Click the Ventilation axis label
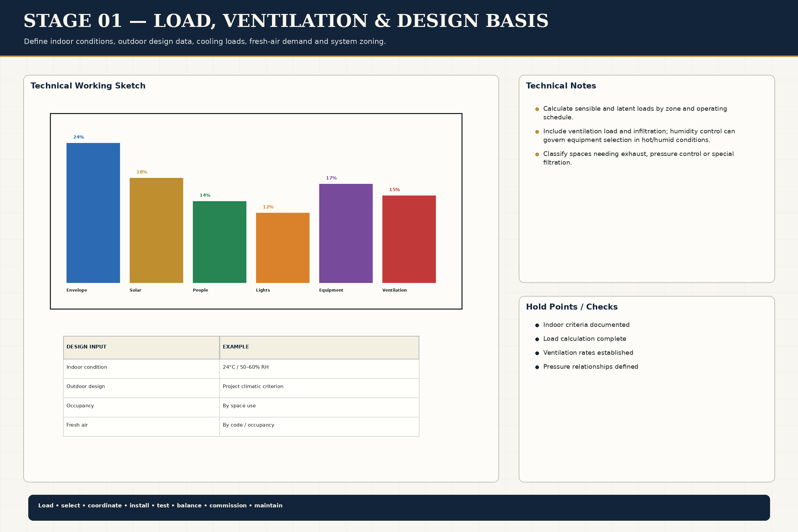The height and width of the screenshot is (532, 798). point(395,290)
